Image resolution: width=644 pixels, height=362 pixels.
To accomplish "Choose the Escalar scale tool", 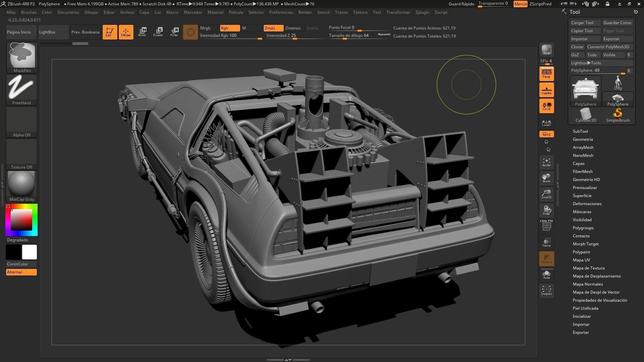I will [158, 32].
